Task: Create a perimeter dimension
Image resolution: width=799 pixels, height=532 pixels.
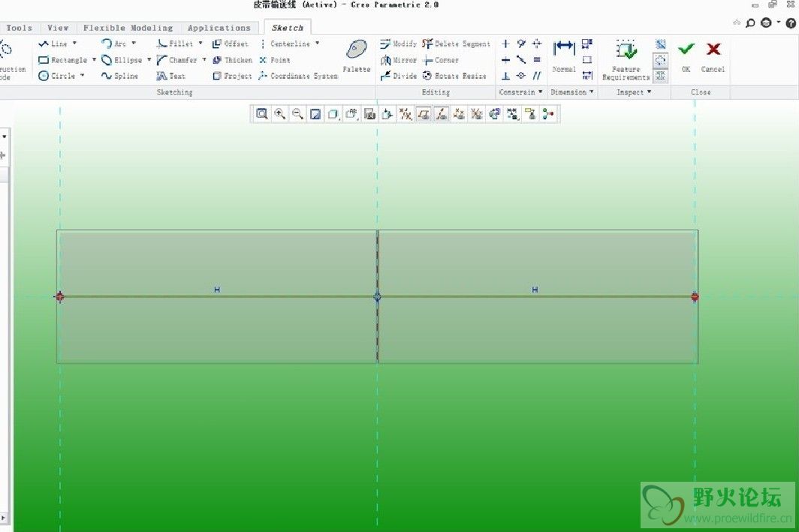Action: [587, 44]
